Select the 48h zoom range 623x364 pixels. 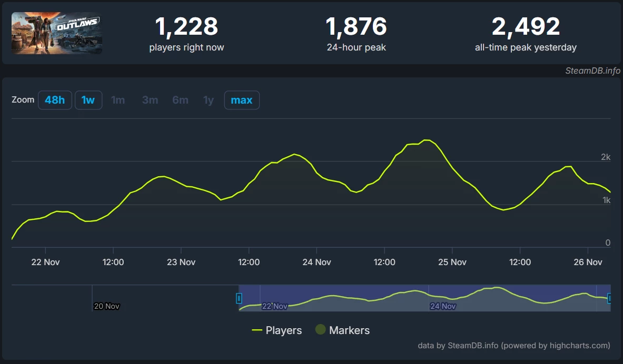(55, 100)
